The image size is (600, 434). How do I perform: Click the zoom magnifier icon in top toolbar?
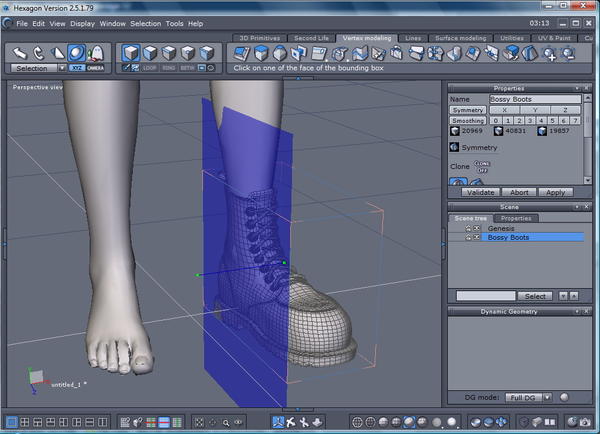[x=551, y=53]
